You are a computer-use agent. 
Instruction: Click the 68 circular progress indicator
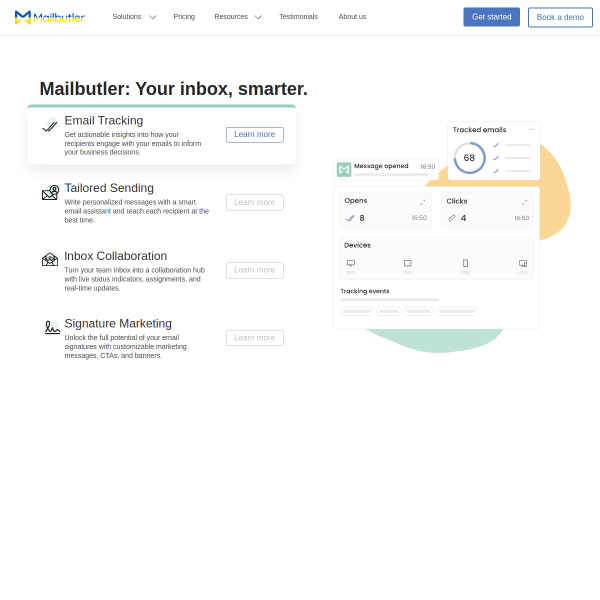pyautogui.click(x=470, y=158)
